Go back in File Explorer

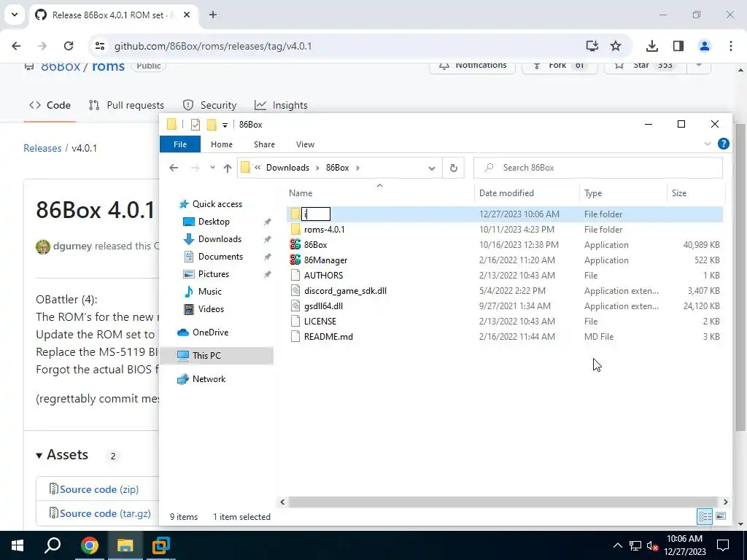(174, 168)
